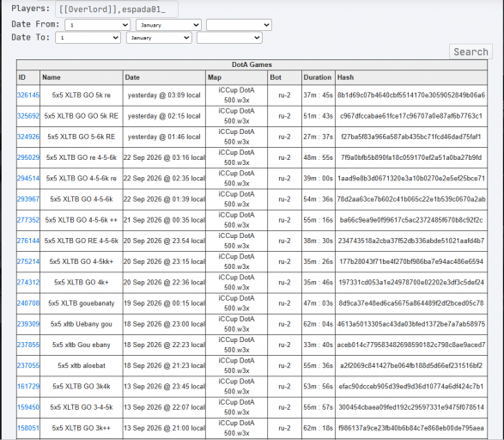Viewport: 504px width, 440px height.
Task: Open the Date To day dropdown
Action: point(88,38)
